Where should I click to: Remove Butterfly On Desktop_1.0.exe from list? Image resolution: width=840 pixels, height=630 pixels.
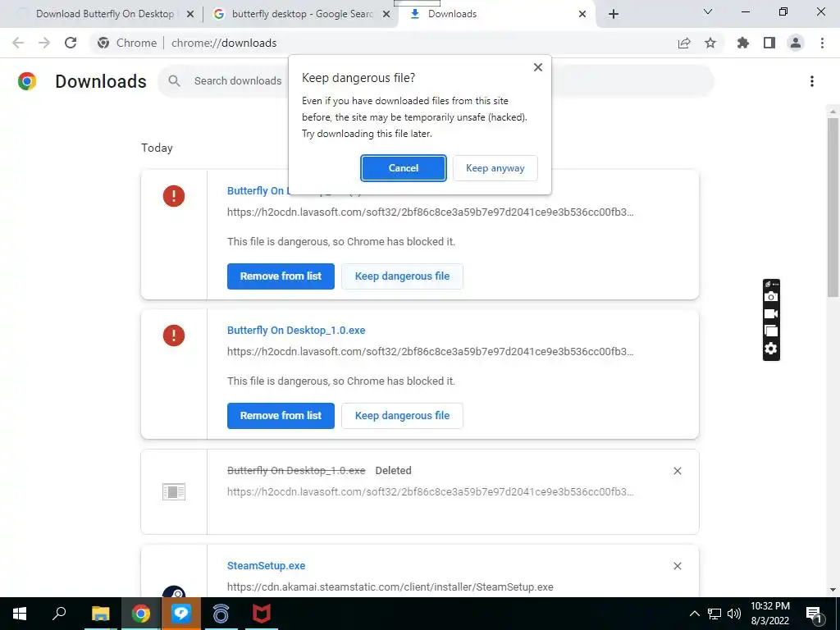pyautogui.click(x=281, y=416)
